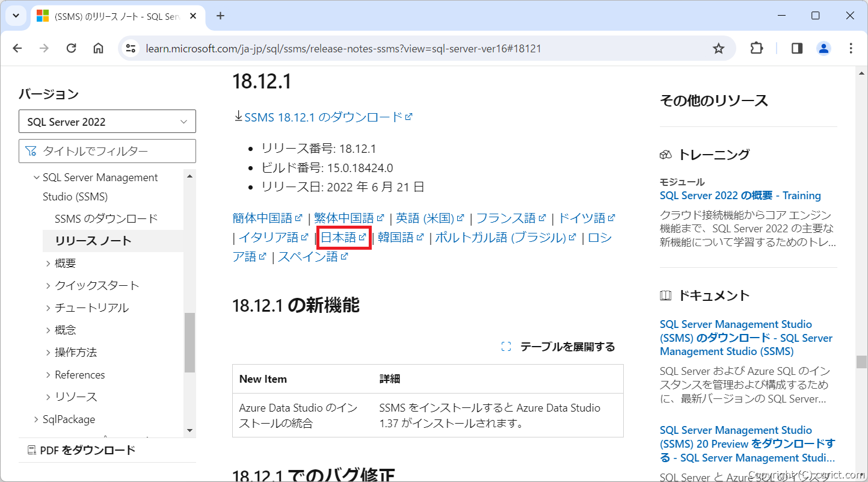Click the 18.12.1 の新機能 heading
This screenshot has width=868, height=482.
[x=296, y=305]
